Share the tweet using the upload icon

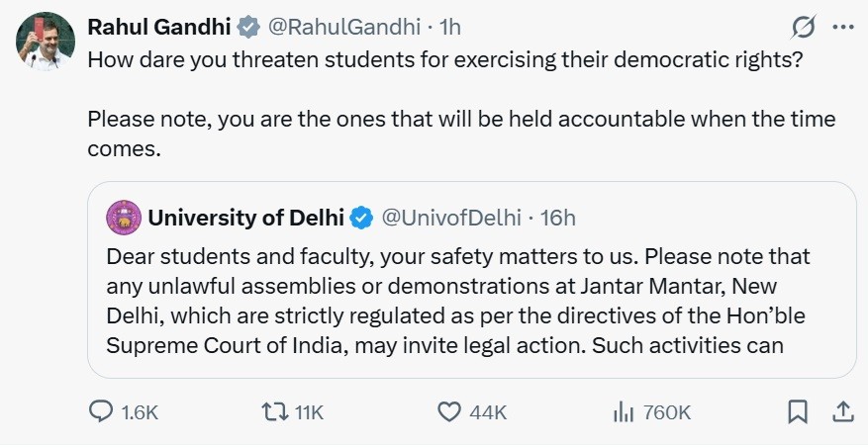(x=842, y=411)
